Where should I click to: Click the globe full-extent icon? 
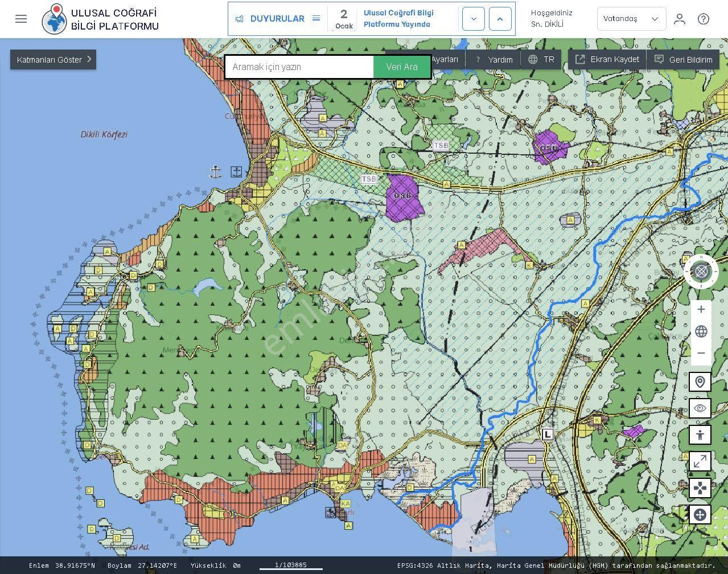point(701,331)
